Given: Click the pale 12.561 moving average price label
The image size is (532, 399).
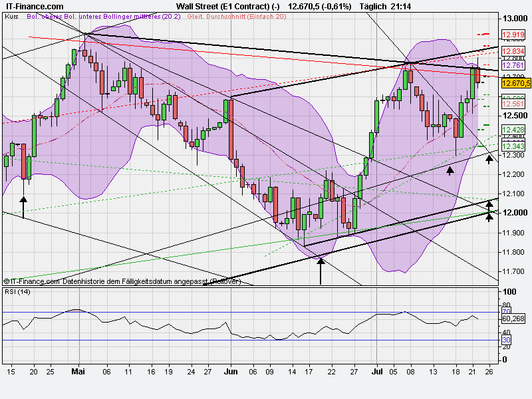Looking at the screenshot, I should 512,103.
